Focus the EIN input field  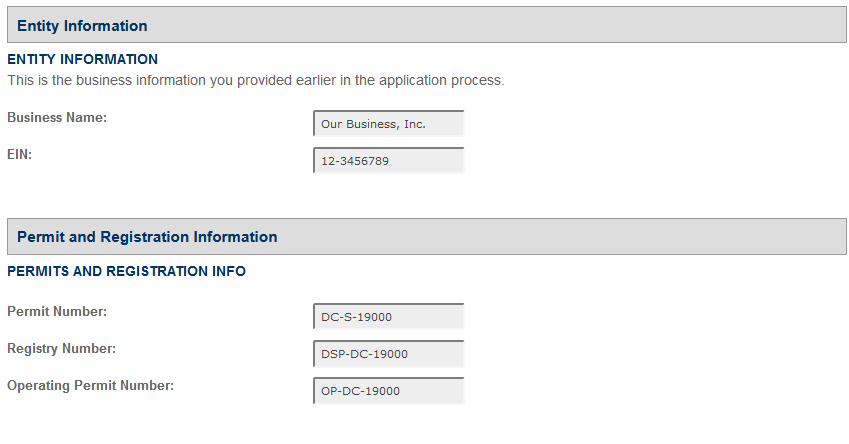[x=389, y=161]
